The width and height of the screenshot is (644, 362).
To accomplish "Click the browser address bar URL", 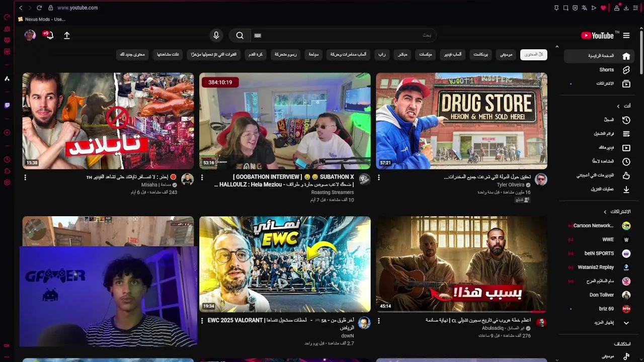I will 77,8.
